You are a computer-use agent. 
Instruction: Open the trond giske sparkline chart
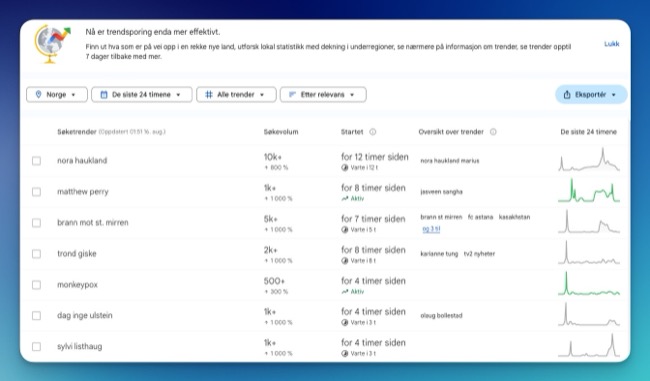pyautogui.click(x=589, y=252)
